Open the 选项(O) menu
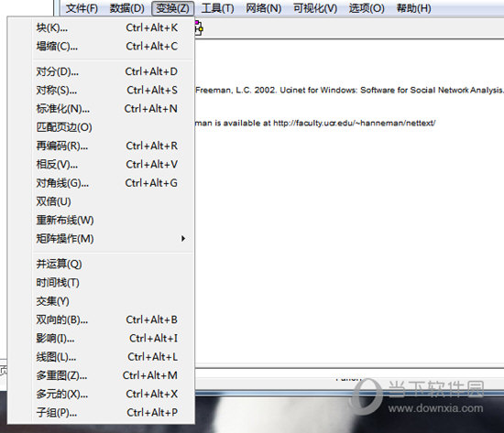 (x=367, y=8)
